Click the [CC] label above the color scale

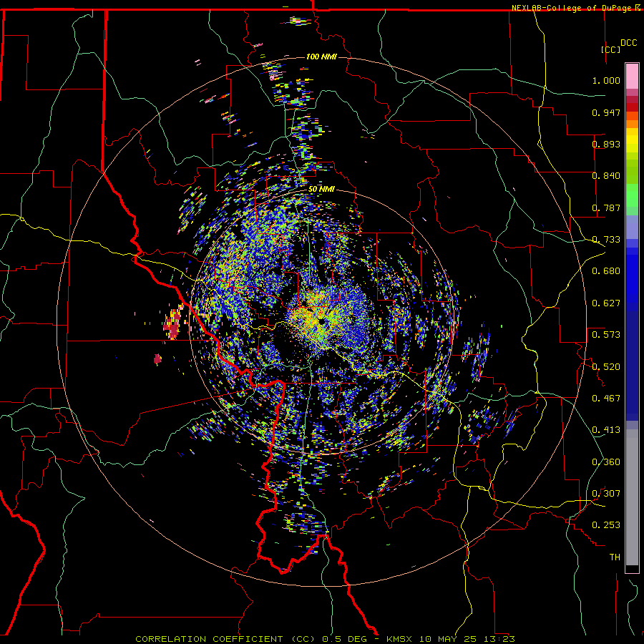610,49
